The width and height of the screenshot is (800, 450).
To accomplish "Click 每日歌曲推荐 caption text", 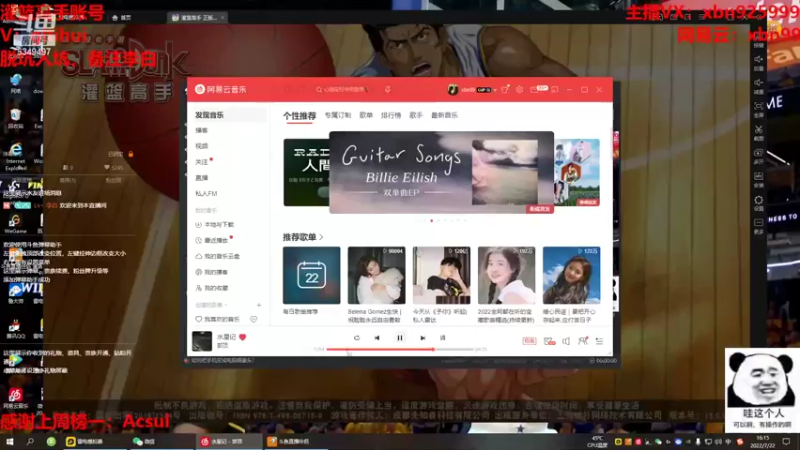I will click(301, 312).
